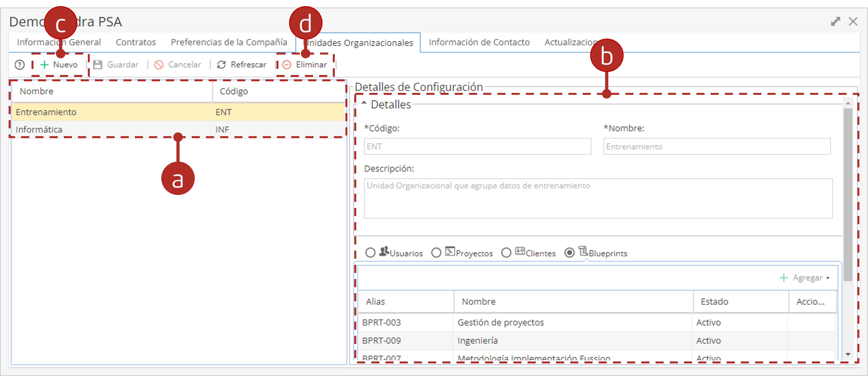
Task: Click the green plus Nuevo icon
Action: point(44,65)
